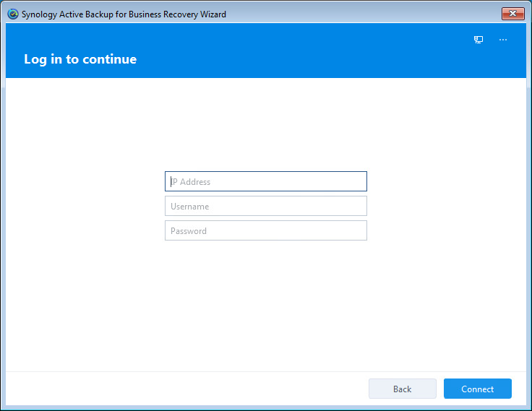
Task: Click into the Username field
Action: click(266, 206)
